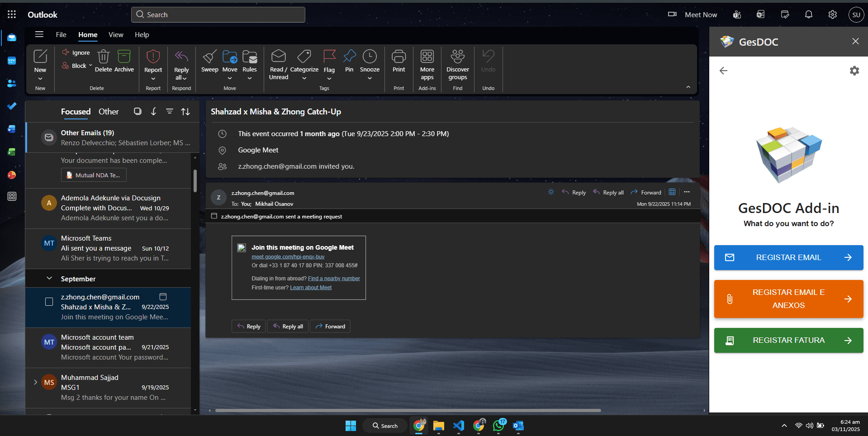Image resolution: width=868 pixels, height=436 pixels.
Task: Open To Do checkmark in sidebar
Action: click(x=12, y=106)
